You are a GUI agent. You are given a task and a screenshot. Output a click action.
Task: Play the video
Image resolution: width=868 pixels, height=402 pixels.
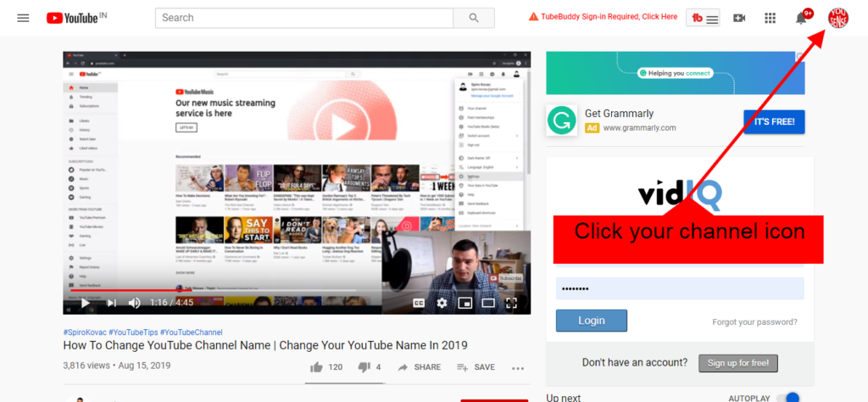86,303
